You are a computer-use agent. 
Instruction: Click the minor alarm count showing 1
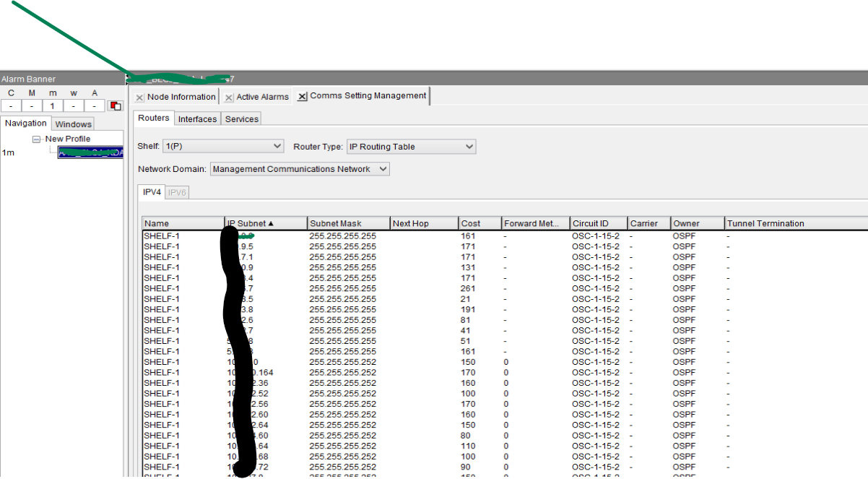(53, 105)
